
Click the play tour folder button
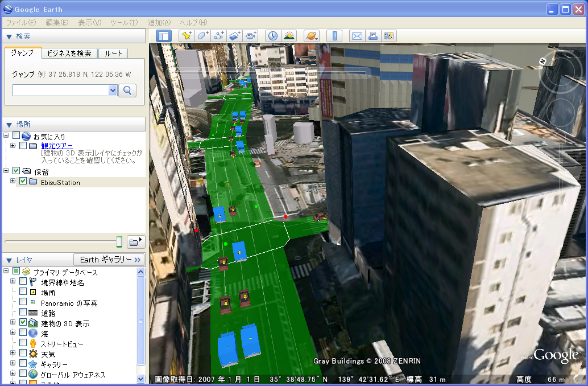(x=136, y=242)
